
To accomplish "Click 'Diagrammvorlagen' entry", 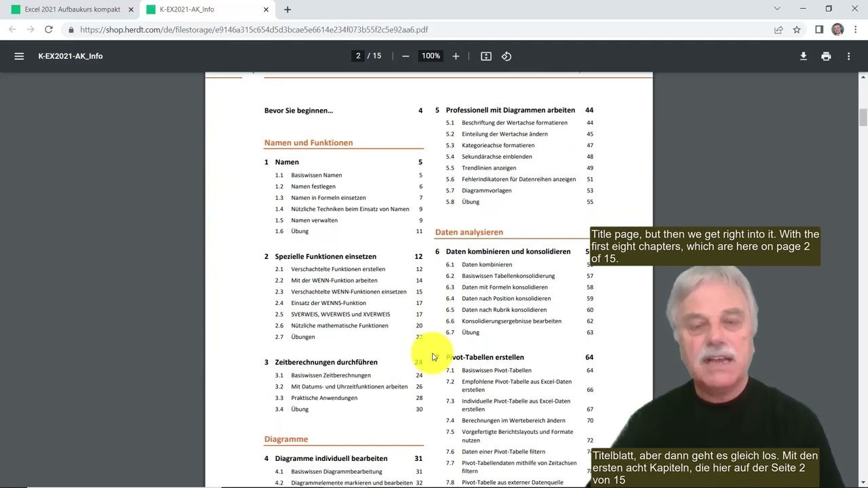I will pyautogui.click(x=487, y=190).
